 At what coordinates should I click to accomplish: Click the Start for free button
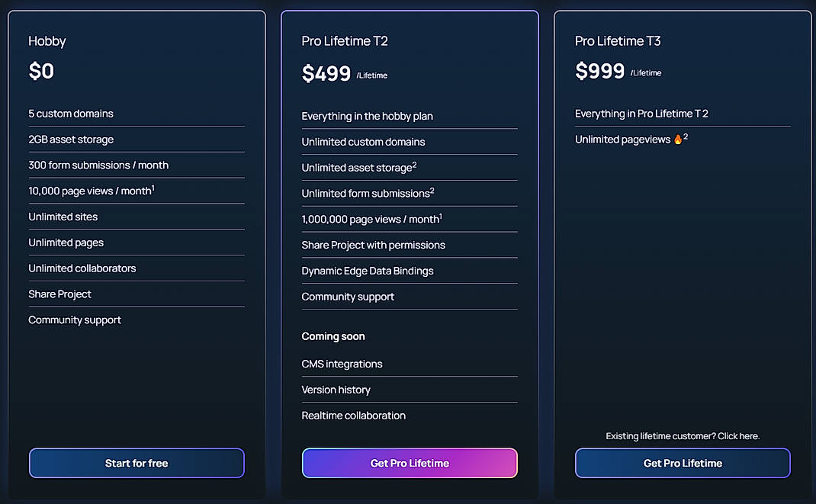coord(136,463)
